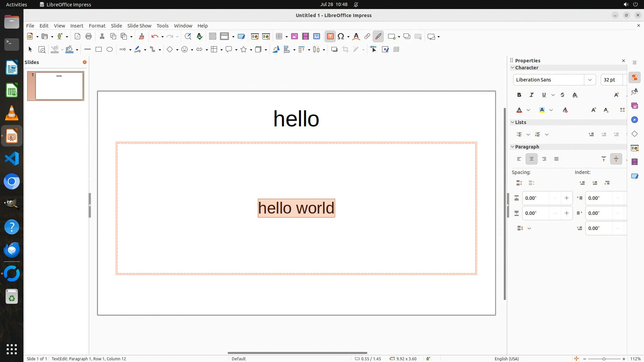
Task: Toggle Italic in the Character panel
Action: [x=532, y=95]
